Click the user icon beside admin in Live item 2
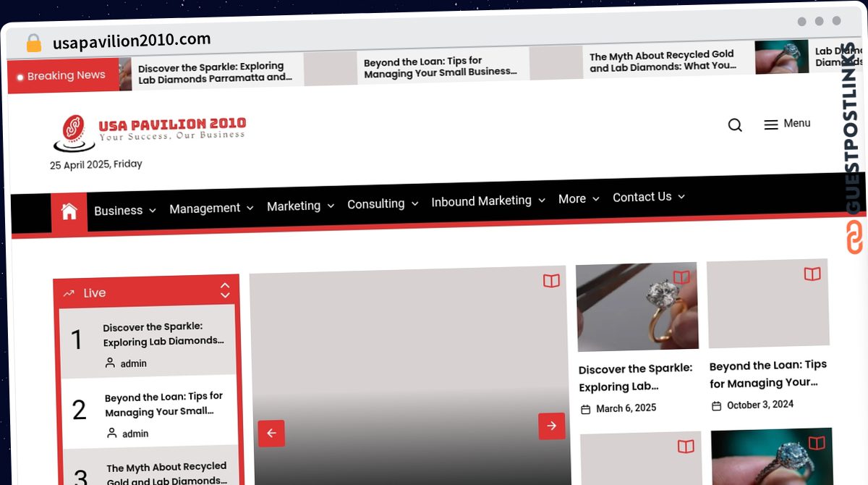The width and height of the screenshot is (868, 485). pyautogui.click(x=112, y=433)
